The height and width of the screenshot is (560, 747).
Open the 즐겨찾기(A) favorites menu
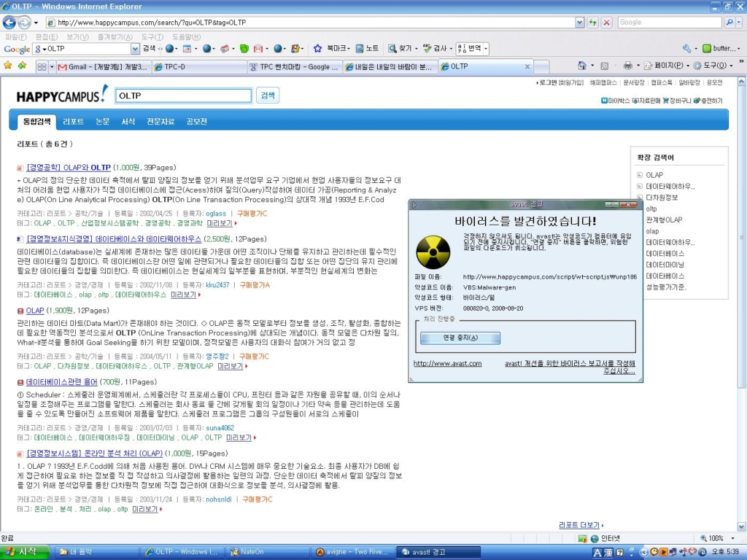click(115, 36)
